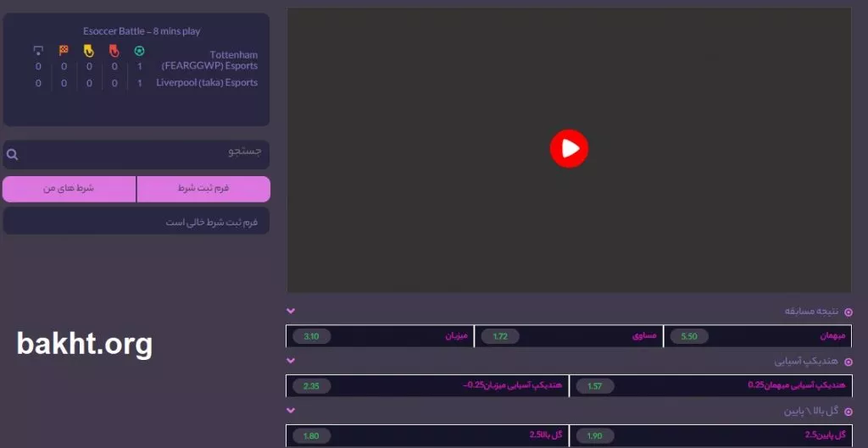Click the bullet icon beside هندیکپ آسیایی
The image size is (868, 448).
848,362
